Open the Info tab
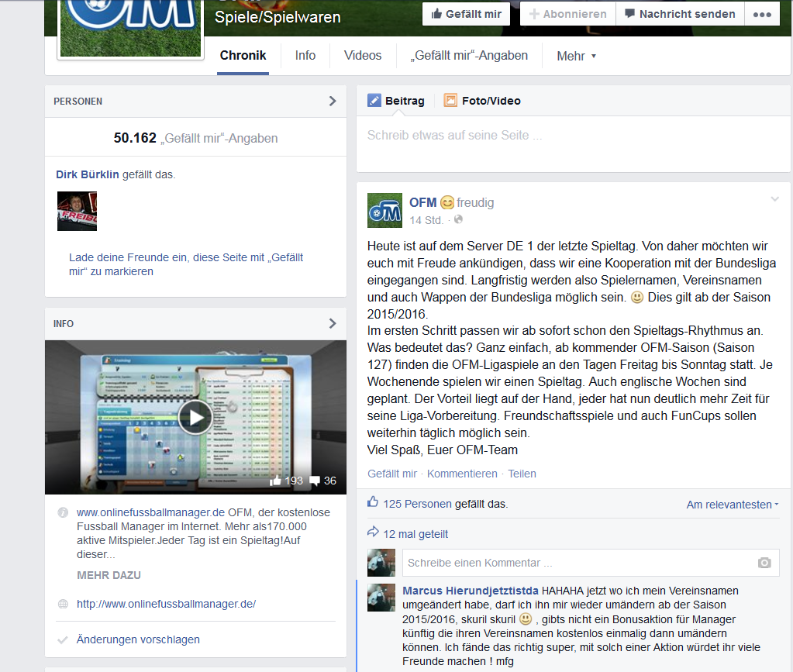Image resolution: width=793 pixels, height=672 pixels. [305, 56]
